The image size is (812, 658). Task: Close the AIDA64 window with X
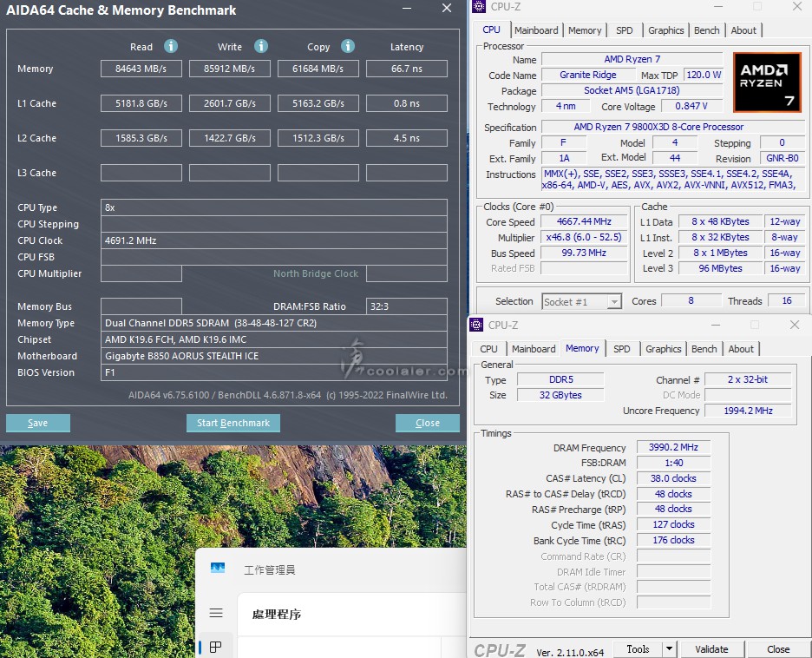click(447, 9)
